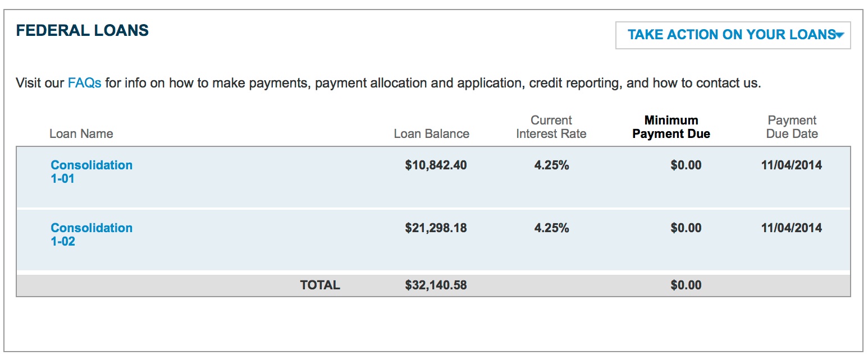The height and width of the screenshot is (360, 868).
Task: Click the due date for Consolidation 1-02
Action: click(791, 228)
